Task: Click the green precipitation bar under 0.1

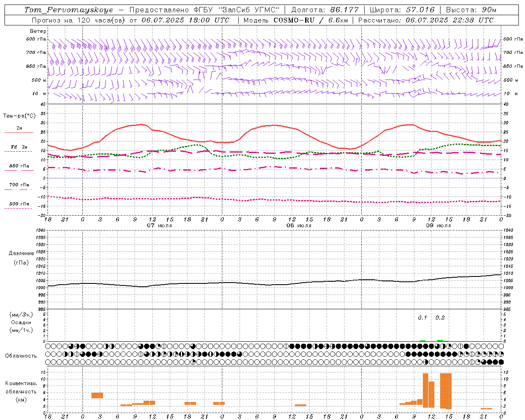Action: pos(422,341)
